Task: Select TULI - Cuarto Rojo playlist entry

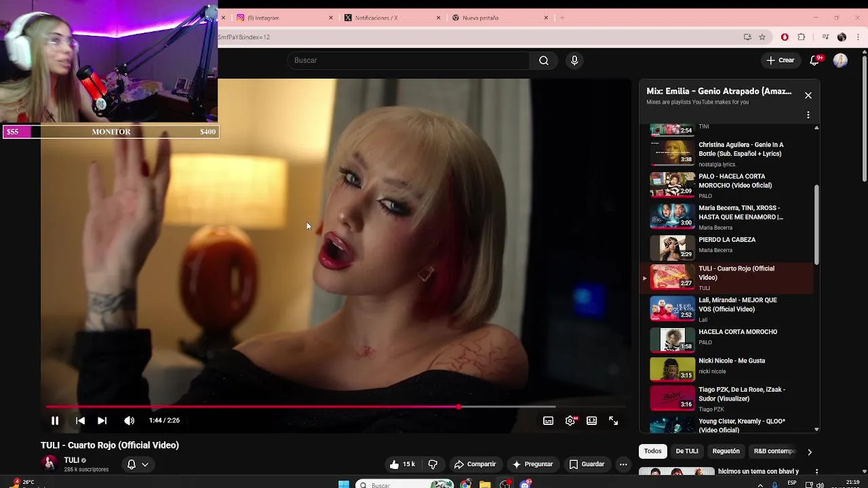Action: [x=726, y=278]
